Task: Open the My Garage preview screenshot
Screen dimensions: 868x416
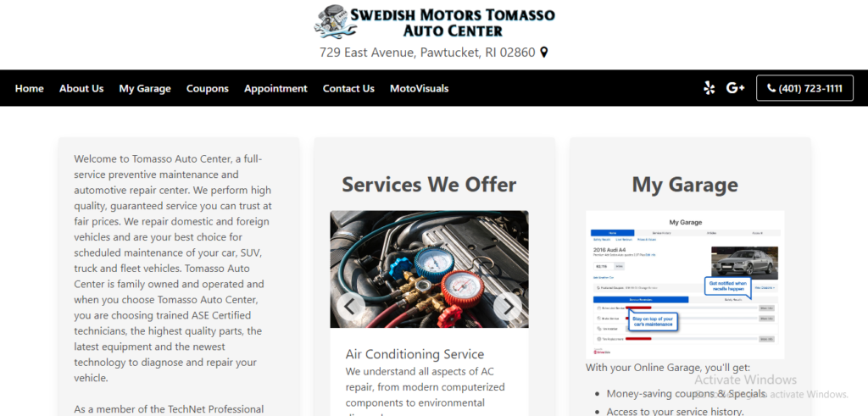Action: pos(685,285)
